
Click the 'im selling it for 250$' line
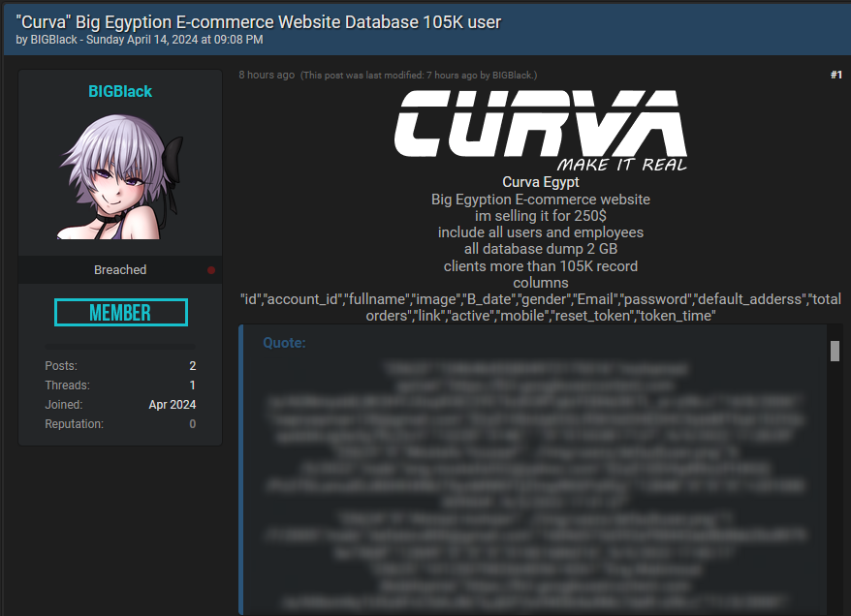point(541,216)
